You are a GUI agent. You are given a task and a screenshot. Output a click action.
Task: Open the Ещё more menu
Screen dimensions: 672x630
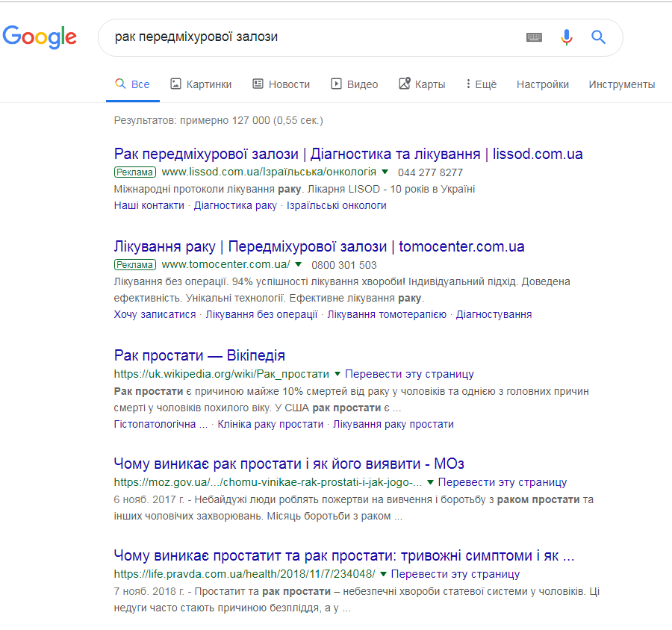(482, 84)
